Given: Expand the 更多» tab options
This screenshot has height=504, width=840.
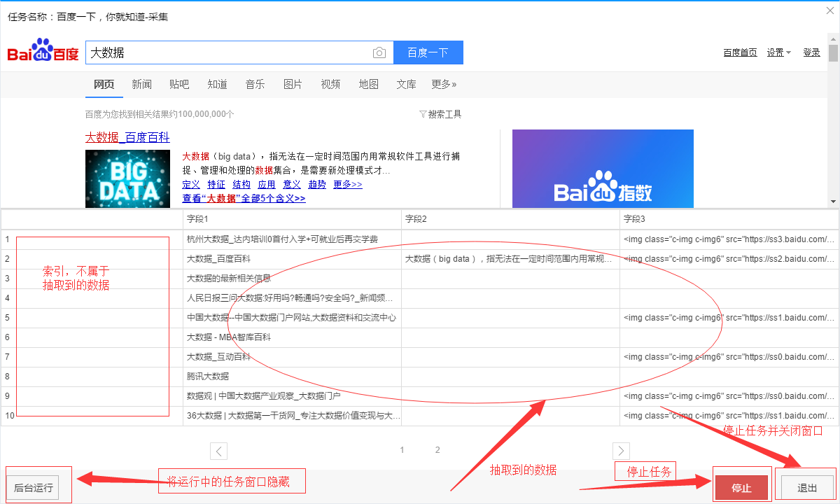Looking at the screenshot, I should [x=444, y=84].
